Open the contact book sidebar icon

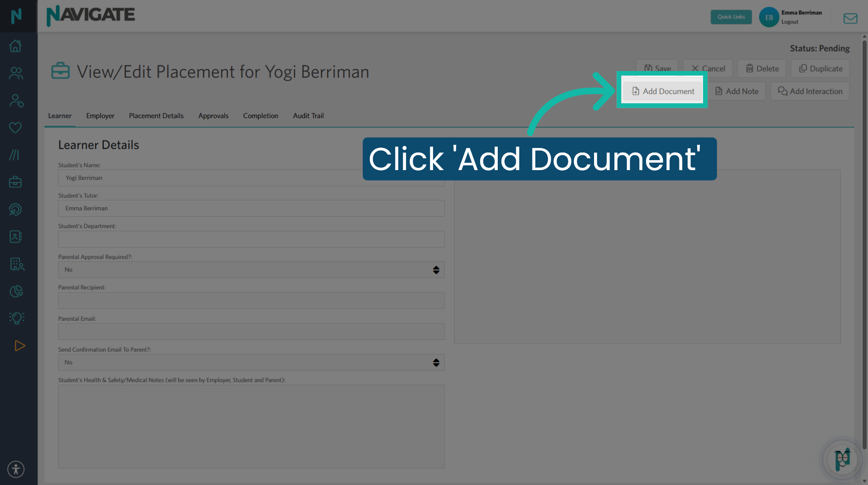tap(15, 237)
